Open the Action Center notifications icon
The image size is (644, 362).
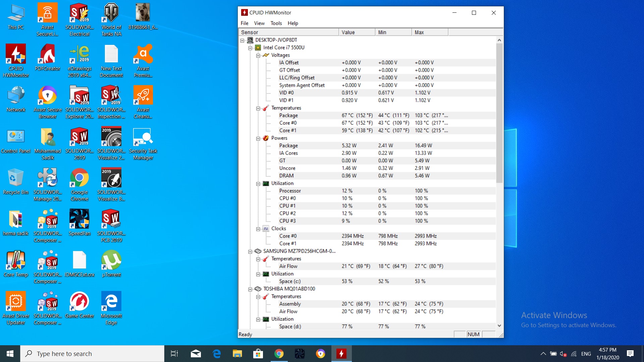pos(630,354)
